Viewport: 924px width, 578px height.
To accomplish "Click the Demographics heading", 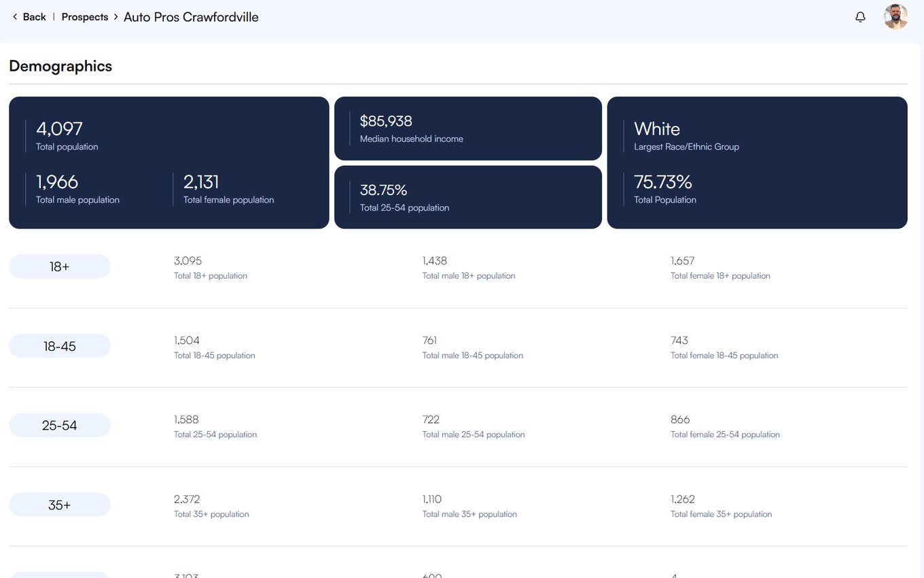I will click(x=60, y=66).
